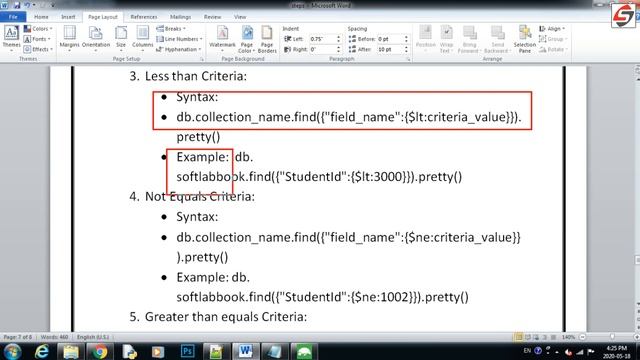Switch to Google Chrome in the taskbar
Viewport: 640px width, 360px height.
click(x=99, y=351)
